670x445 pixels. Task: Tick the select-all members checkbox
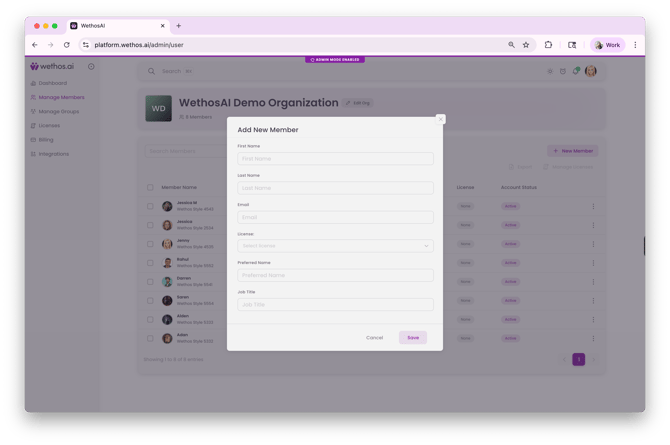point(151,187)
